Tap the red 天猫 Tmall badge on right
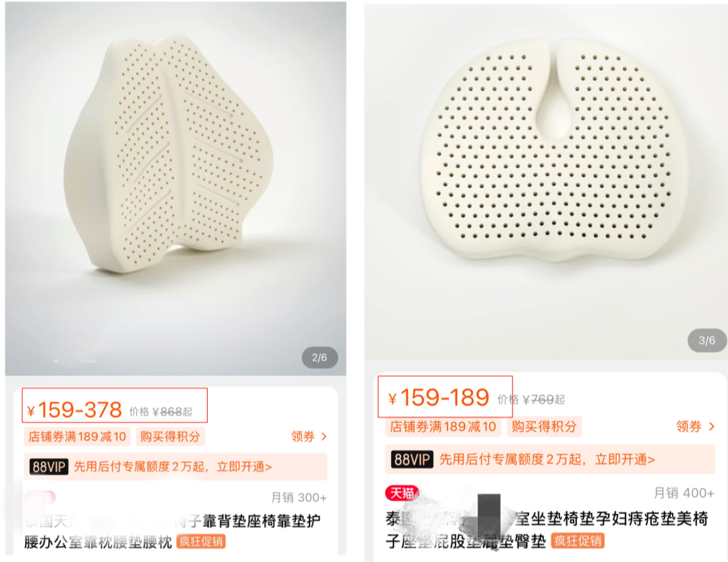 (x=402, y=493)
